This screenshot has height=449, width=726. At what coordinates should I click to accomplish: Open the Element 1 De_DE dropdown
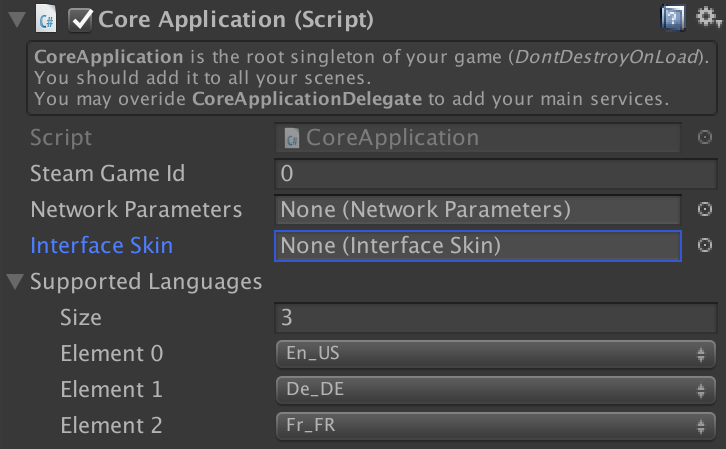[495, 389]
